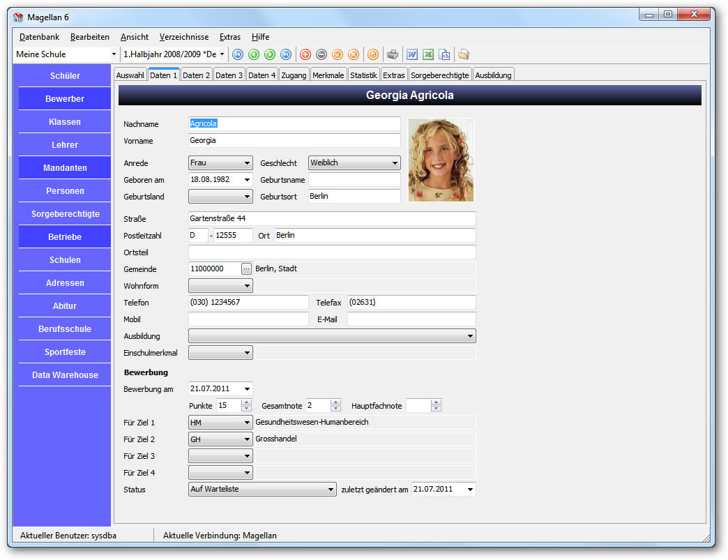728x560 pixels.
Task: Go to previous record with green arrow
Action: (254, 54)
